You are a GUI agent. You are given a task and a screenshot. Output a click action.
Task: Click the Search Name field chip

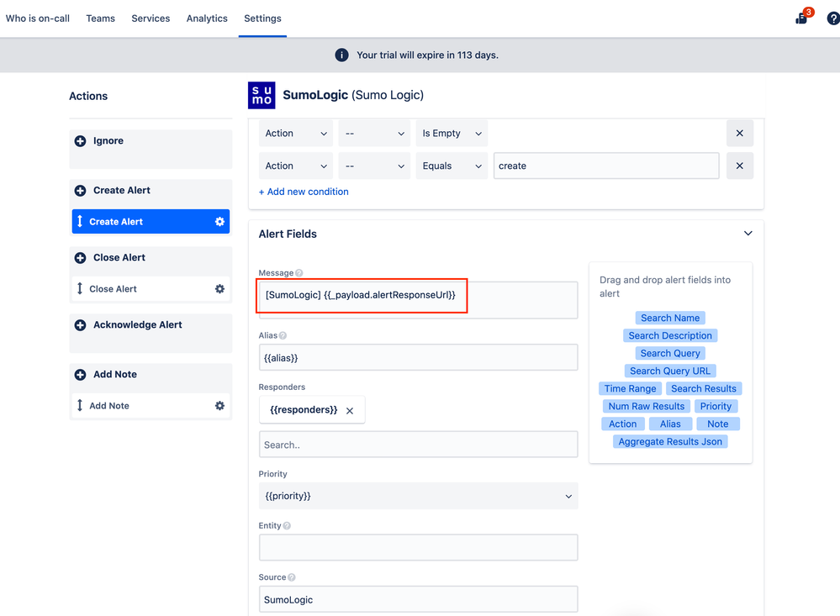pyautogui.click(x=670, y=319)
